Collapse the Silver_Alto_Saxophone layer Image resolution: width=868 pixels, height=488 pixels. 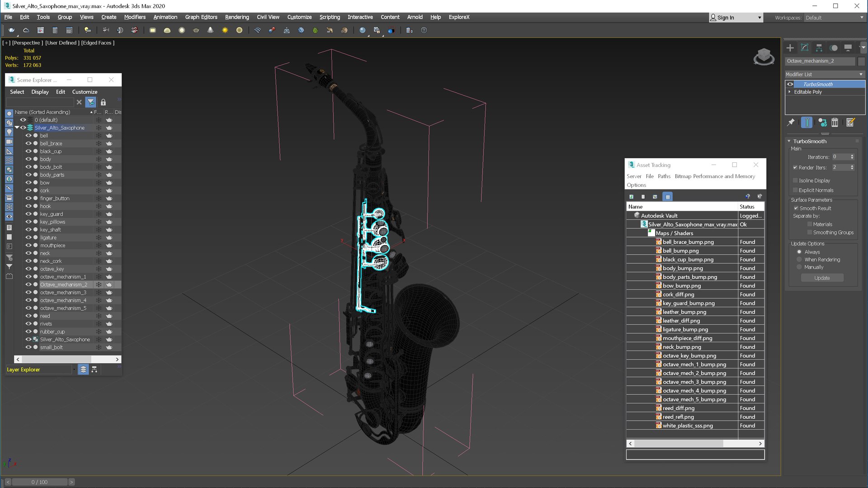click(17, 128)
